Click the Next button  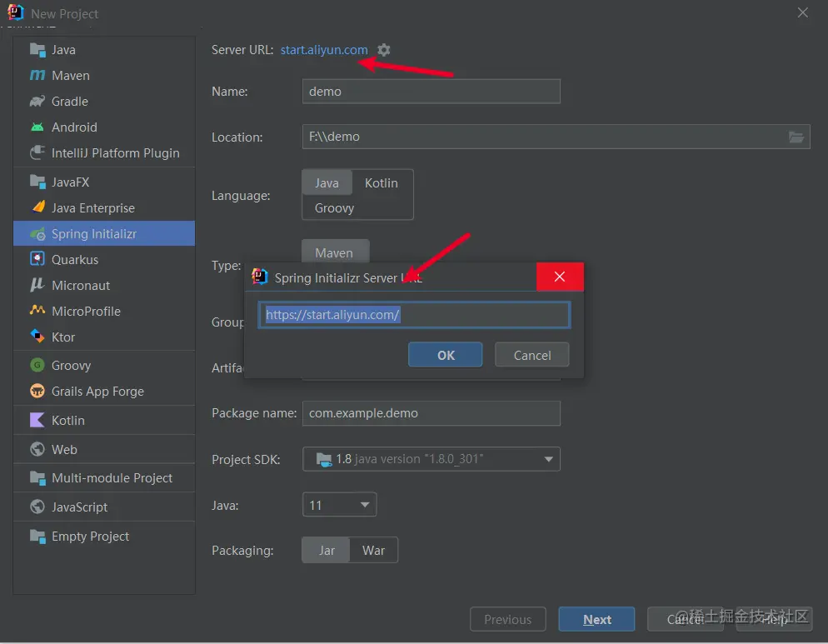coord(596,619)
